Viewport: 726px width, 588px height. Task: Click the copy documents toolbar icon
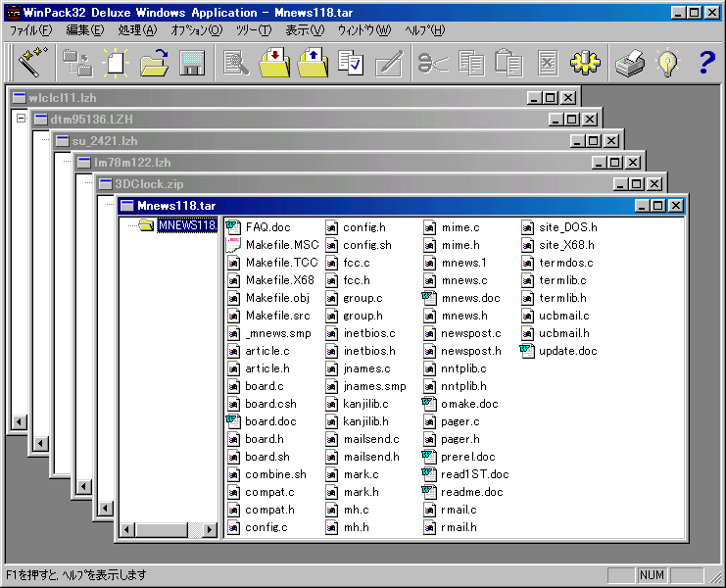tap(471, 62)
